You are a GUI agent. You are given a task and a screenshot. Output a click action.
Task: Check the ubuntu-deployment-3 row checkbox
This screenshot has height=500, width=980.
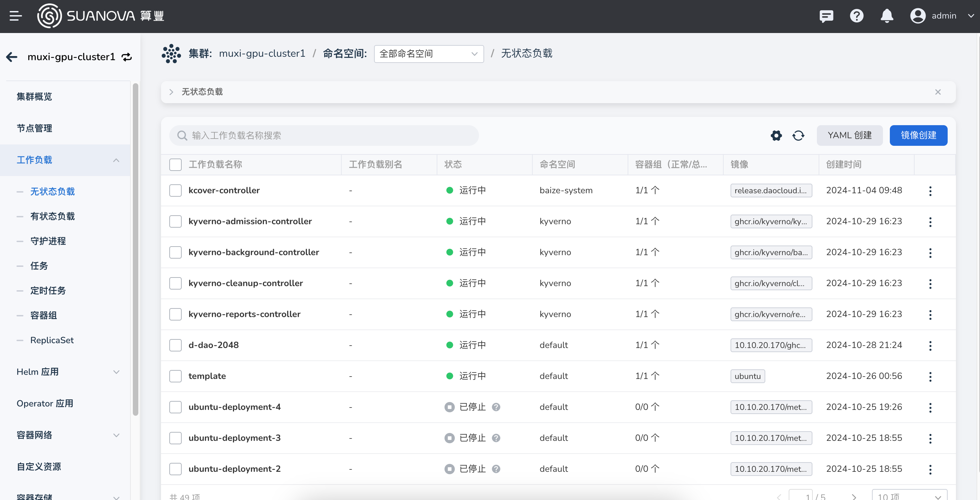click(x=175, y=438)
